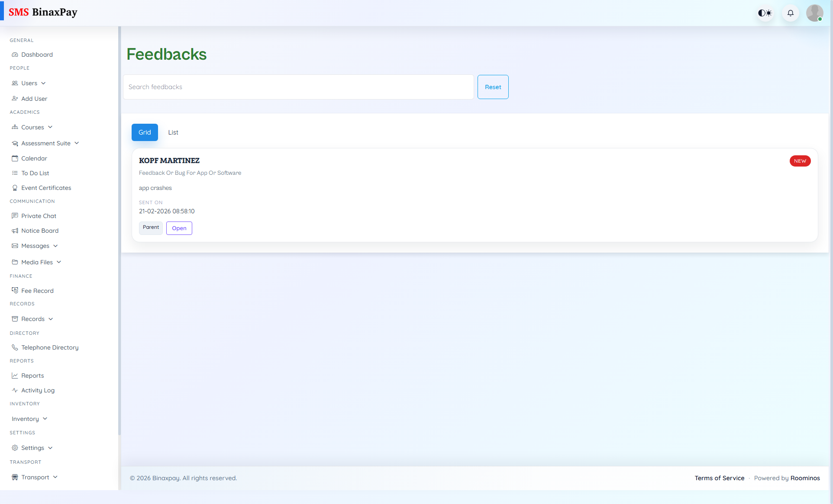Click the user profile avatar
This screenshot has height=504, width=833.
pyautogui.click(x=815, y=13)
